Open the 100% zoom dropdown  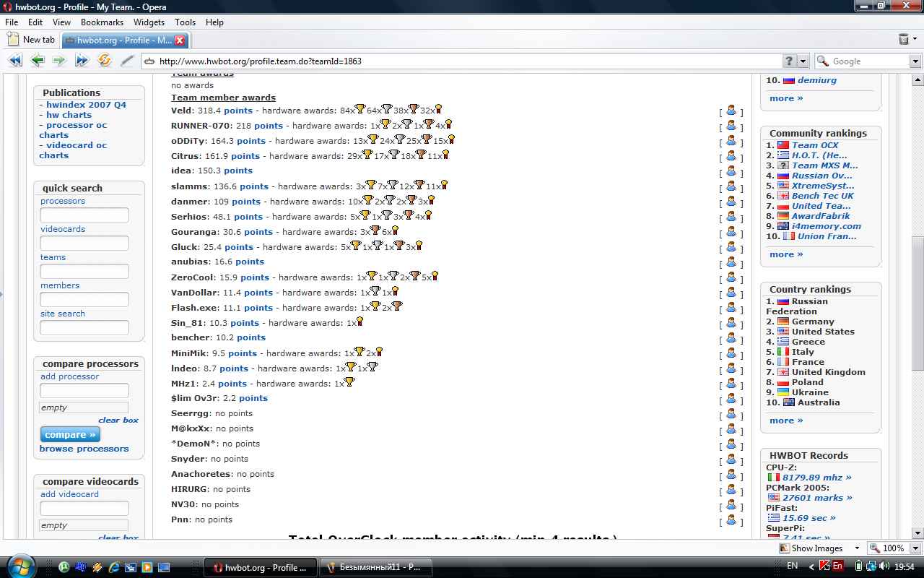[915, 548]
